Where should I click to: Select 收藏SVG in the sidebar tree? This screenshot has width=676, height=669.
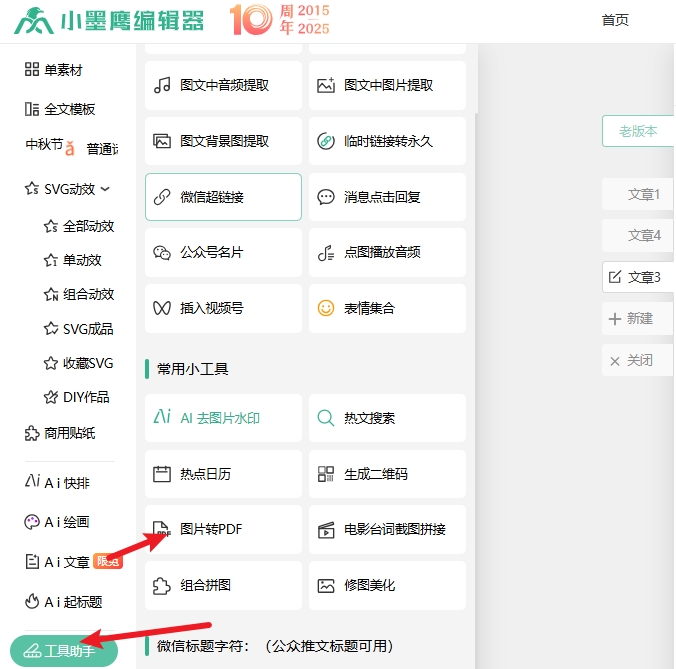coord(88,363)
